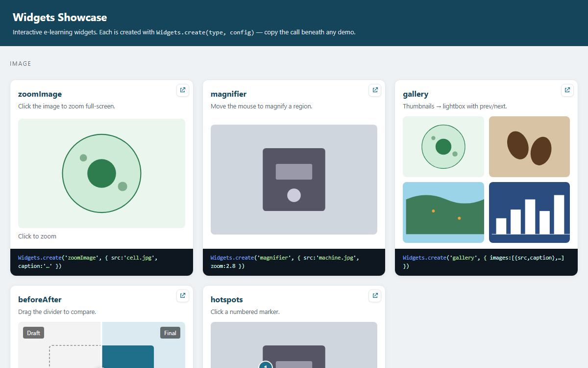Open zoomImage widget in new window icon
The width and height of the screenshot is (588, 368).
coord(183,90)
